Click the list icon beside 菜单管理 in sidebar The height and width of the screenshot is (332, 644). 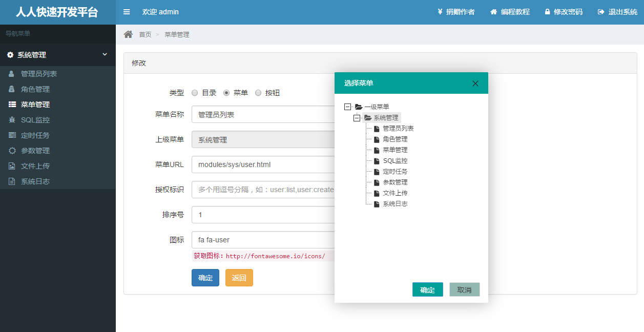click(12, 105)
